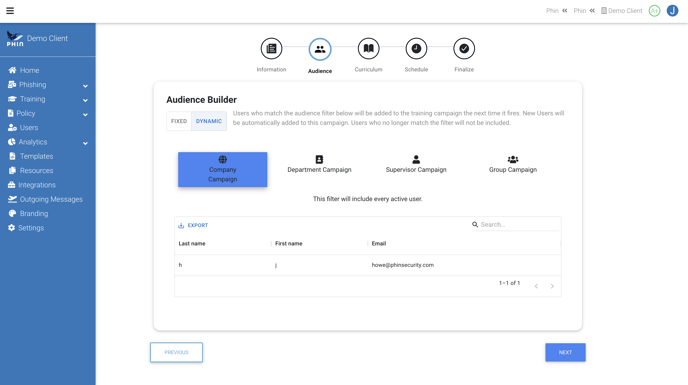Click the search magnifier icon
688x385 pixels.
(475, 225)
